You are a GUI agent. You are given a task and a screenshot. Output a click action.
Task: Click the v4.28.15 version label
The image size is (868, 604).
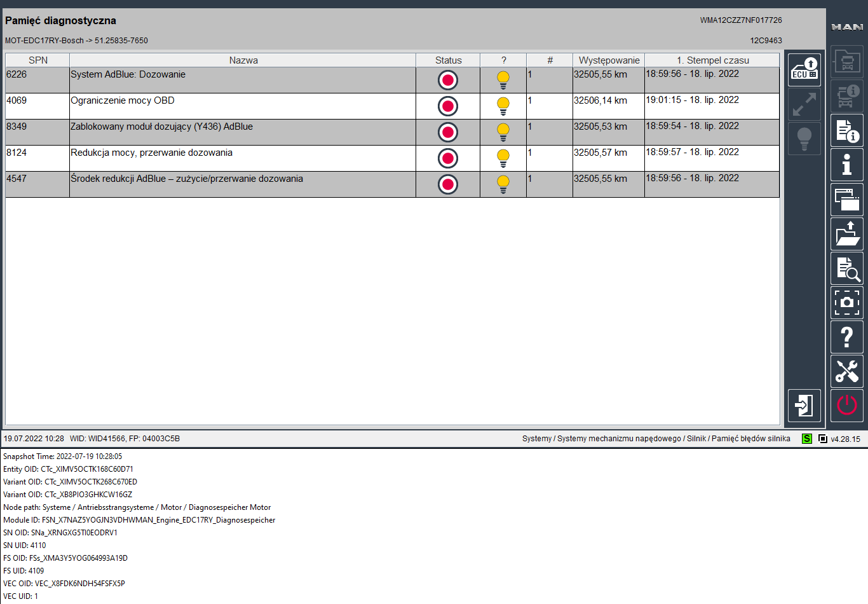(x=845, y=439)
